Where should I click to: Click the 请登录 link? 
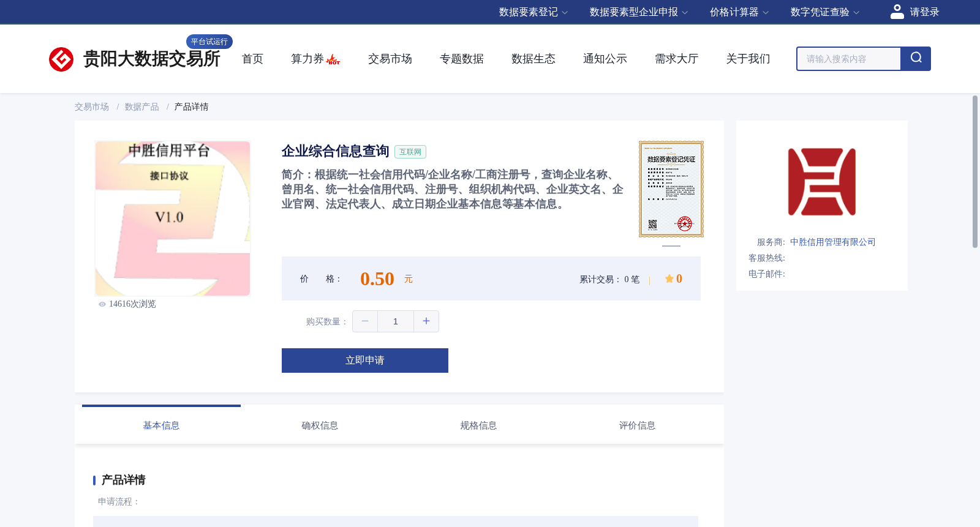pos(924,12)
